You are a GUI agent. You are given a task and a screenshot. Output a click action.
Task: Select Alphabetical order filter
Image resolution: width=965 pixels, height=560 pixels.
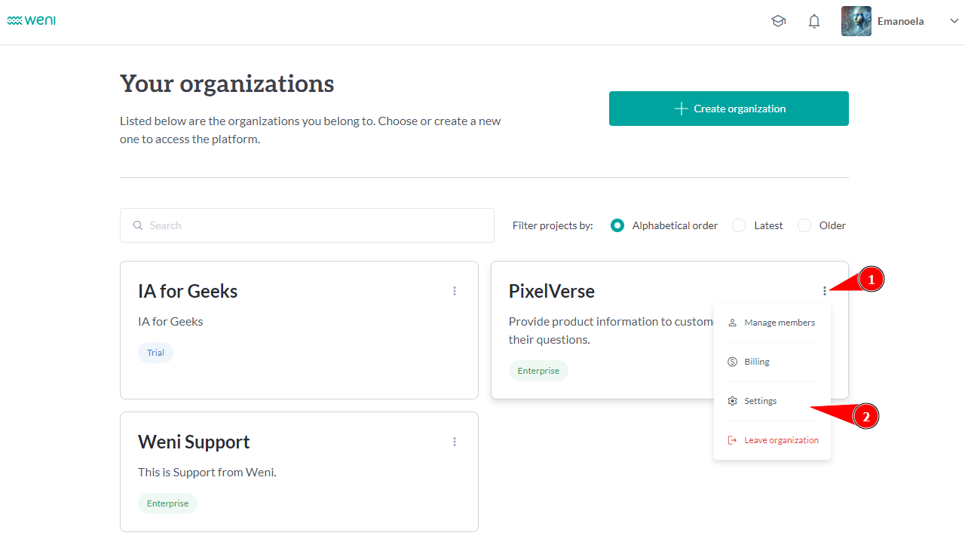pyautogui.click(x=617, y=225)
